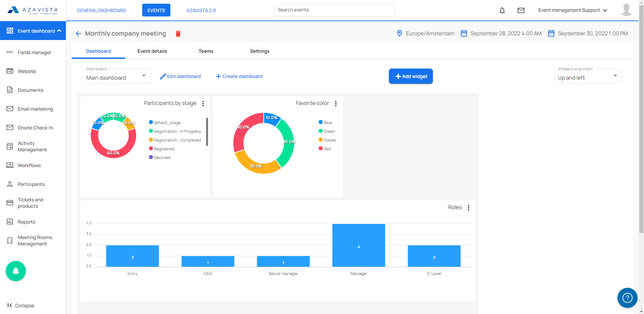Toggle Declined legend entry
Viewport: 644px width, 314px height.
[160, 157]
